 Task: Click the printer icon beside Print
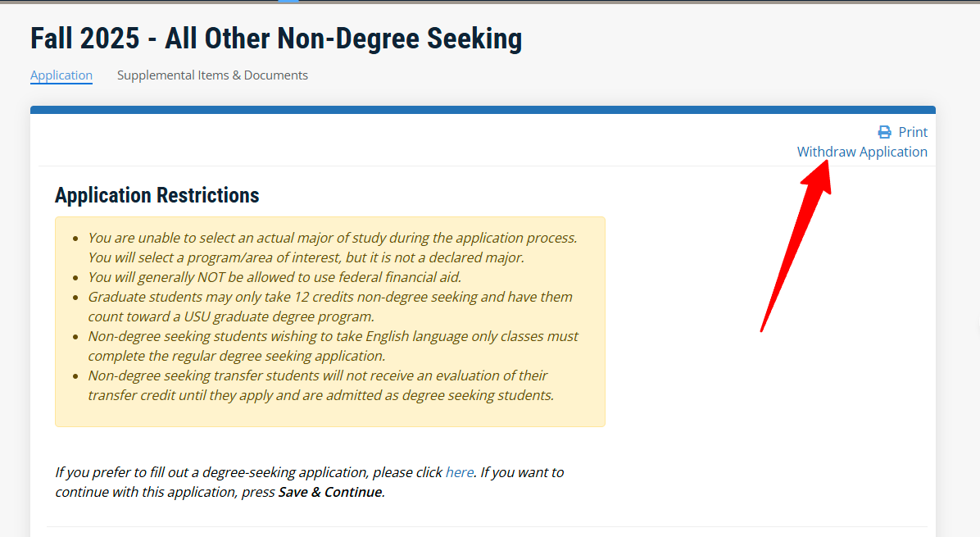(x=884, y=132)
